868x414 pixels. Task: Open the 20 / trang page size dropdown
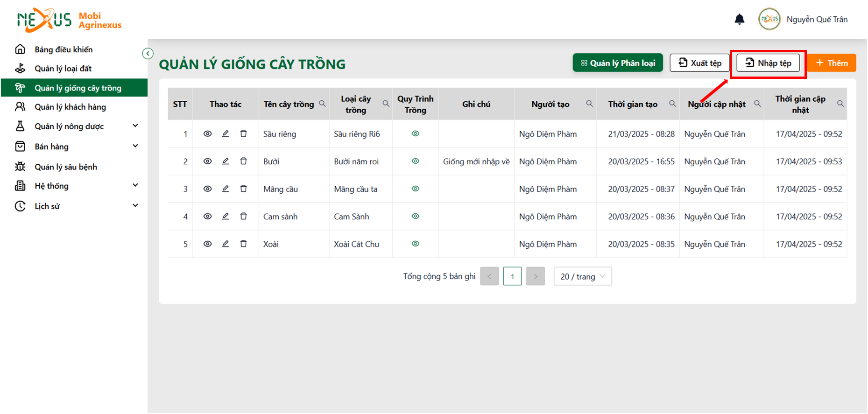583,276
